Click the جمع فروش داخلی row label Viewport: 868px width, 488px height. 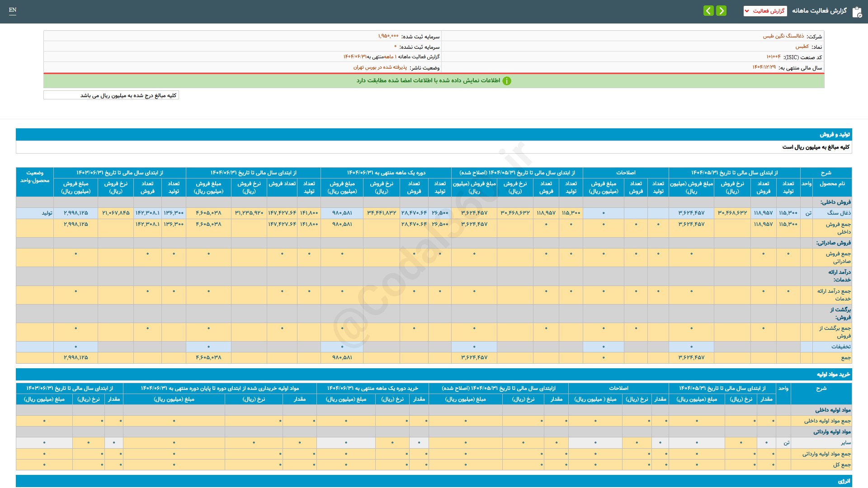coord(838,228)
